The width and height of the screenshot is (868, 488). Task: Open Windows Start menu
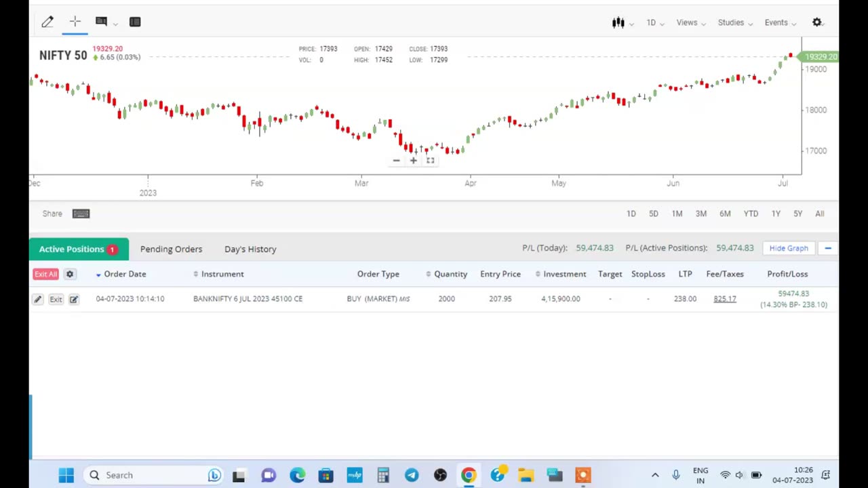(x=66, y=475)
